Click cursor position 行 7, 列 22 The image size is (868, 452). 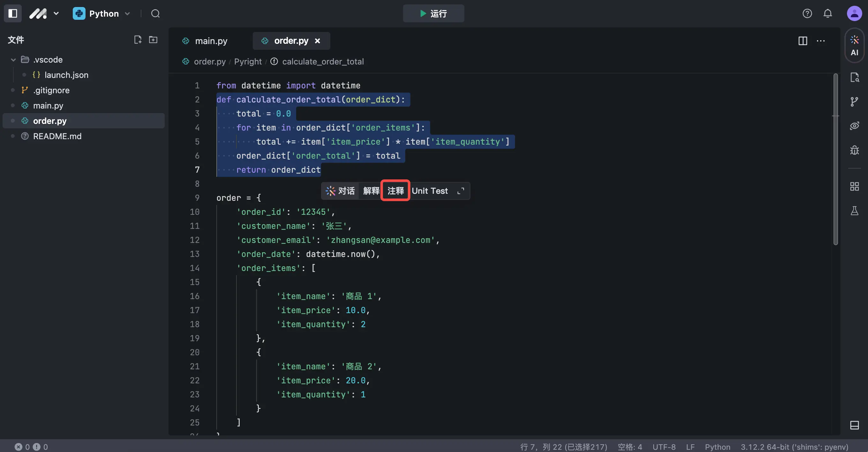coord(563,447)
